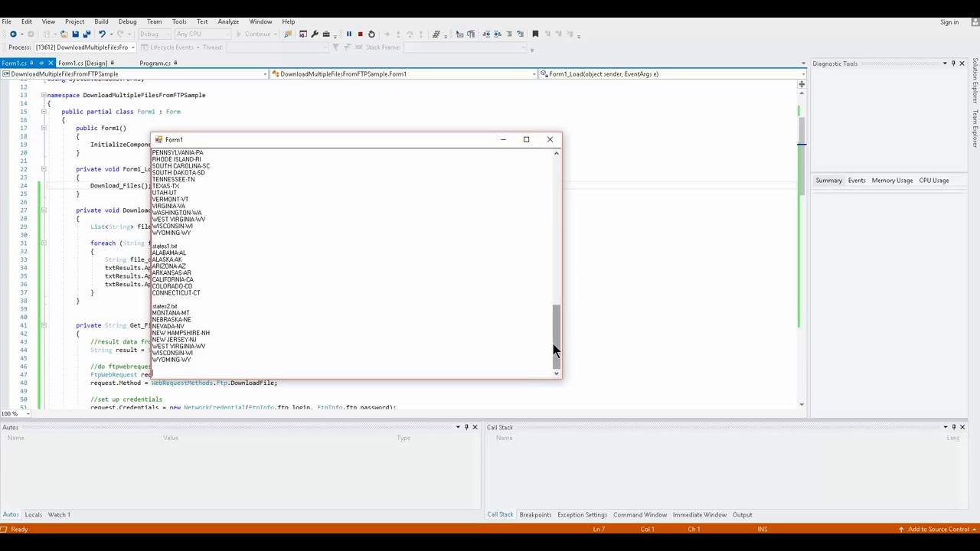Click the Restart debugging icon

pyautogui.click(x=371, y=34)
